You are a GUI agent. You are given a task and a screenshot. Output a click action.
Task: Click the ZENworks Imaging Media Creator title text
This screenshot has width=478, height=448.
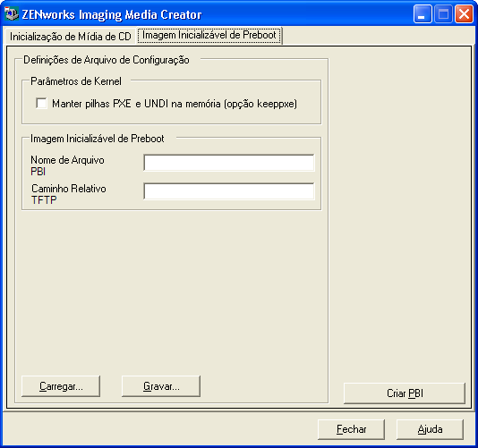tap(112, 14)
